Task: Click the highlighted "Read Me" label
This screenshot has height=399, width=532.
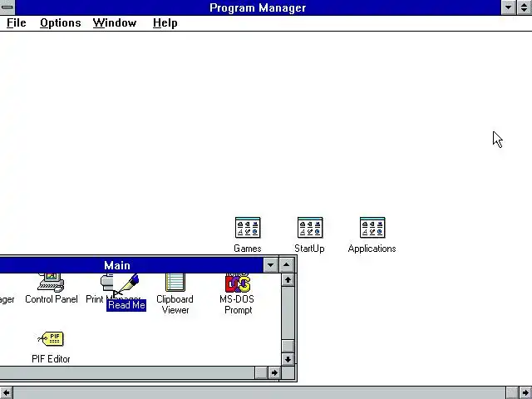Action: tap(126, 305)
